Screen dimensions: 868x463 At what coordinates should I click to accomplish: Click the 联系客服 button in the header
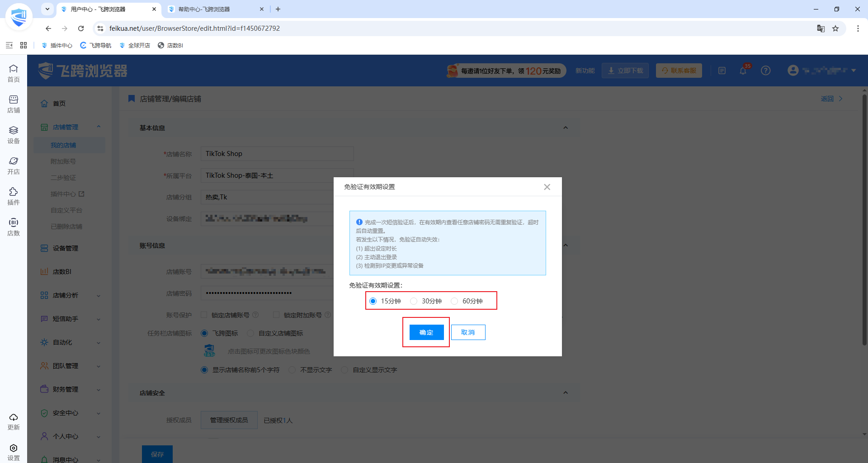click(x=679, y=71)
